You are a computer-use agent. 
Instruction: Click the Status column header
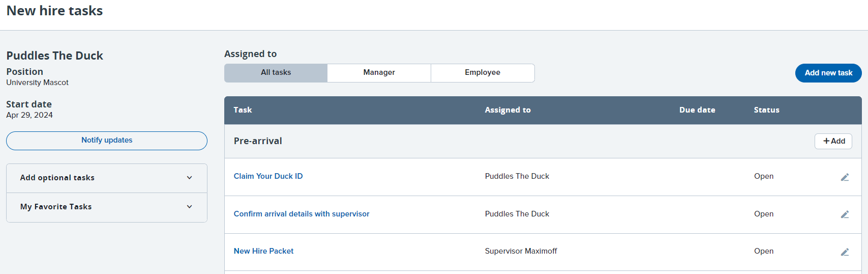click(x=766, y=110)
